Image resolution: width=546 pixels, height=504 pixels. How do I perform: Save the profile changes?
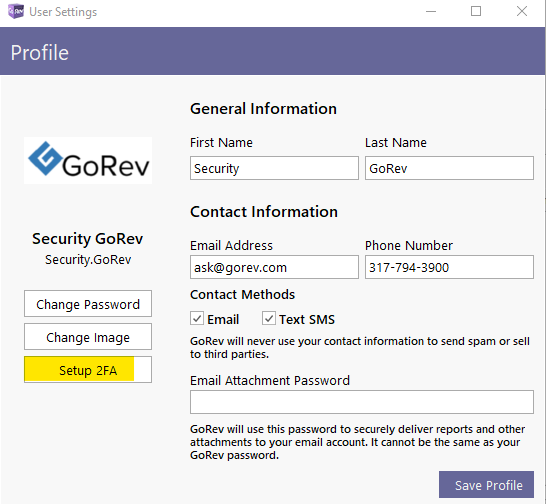click(x=486, y=484)
